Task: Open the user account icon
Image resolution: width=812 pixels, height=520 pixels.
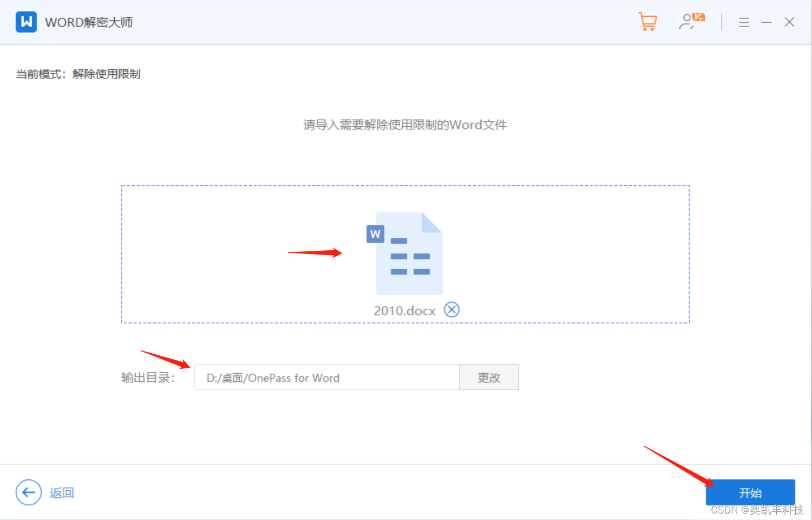Action: 691,22
